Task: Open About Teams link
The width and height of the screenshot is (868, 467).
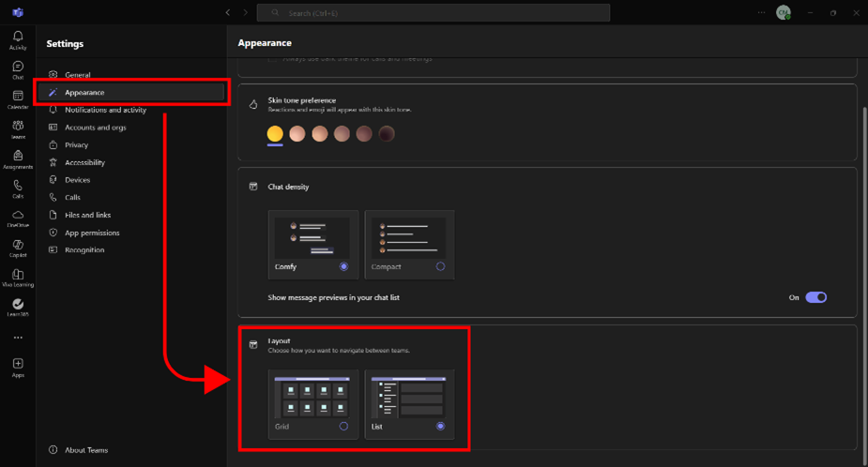Action: (x=85, y=450)
